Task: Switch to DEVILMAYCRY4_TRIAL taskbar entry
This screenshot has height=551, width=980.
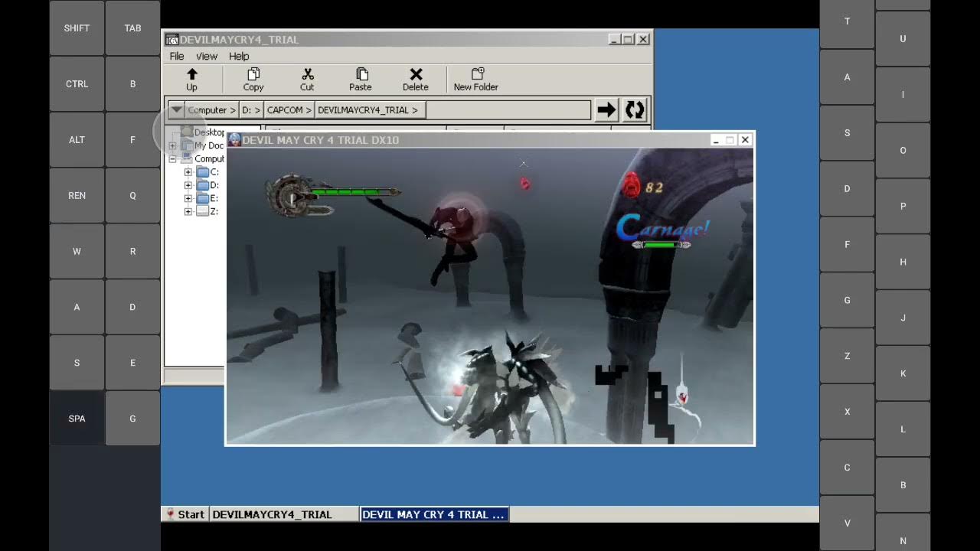Action: click(284, 514)
